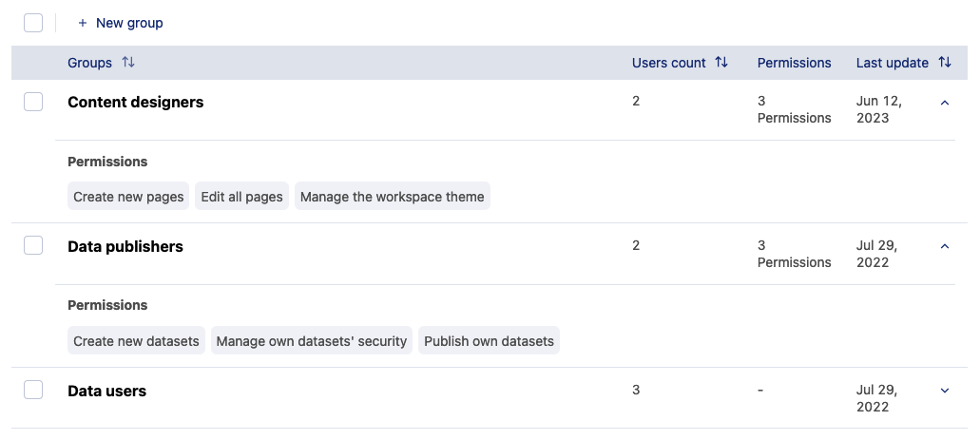Viewport: 980px width, 440px height.
Task: Sort by Last update arrows icon
Action: coord(944,63)
